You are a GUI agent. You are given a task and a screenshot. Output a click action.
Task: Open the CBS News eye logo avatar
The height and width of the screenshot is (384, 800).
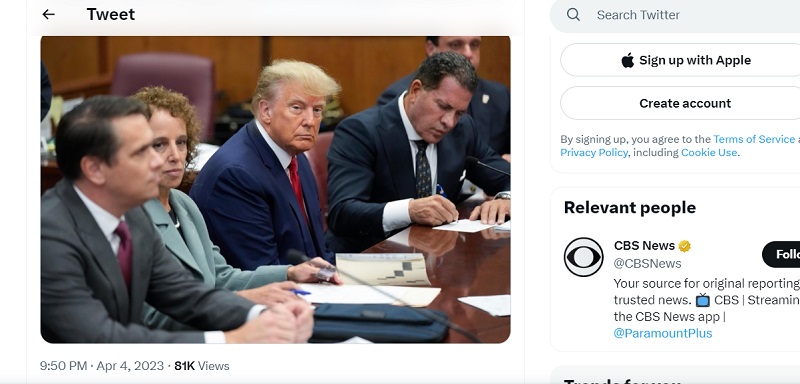(584, 257)
